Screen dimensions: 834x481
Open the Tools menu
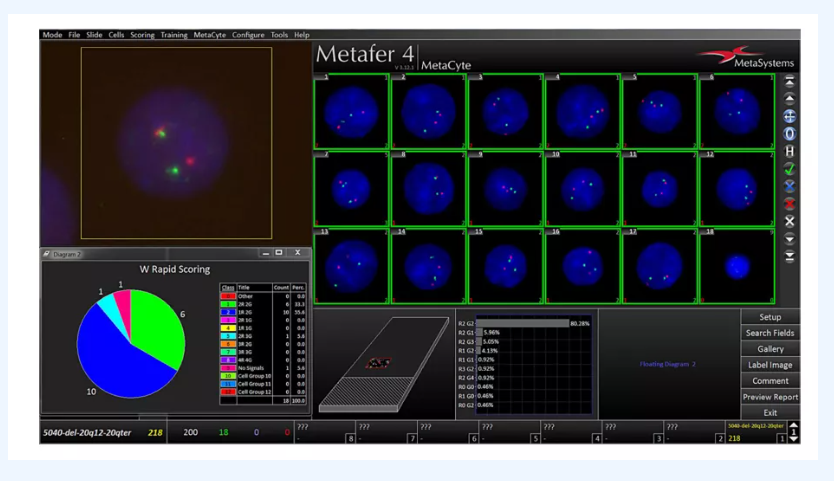[279, 35]
